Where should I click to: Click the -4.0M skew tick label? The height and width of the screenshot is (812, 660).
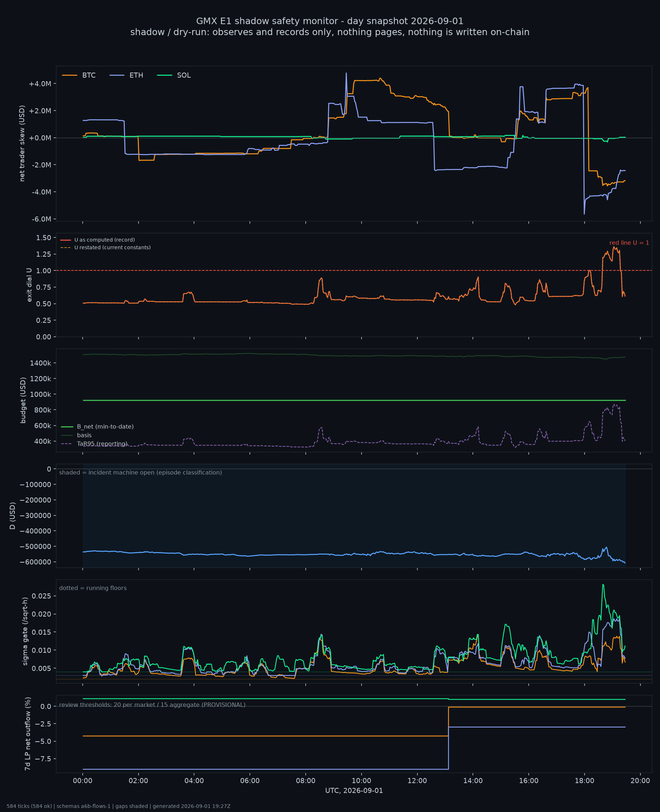point(41,192)
